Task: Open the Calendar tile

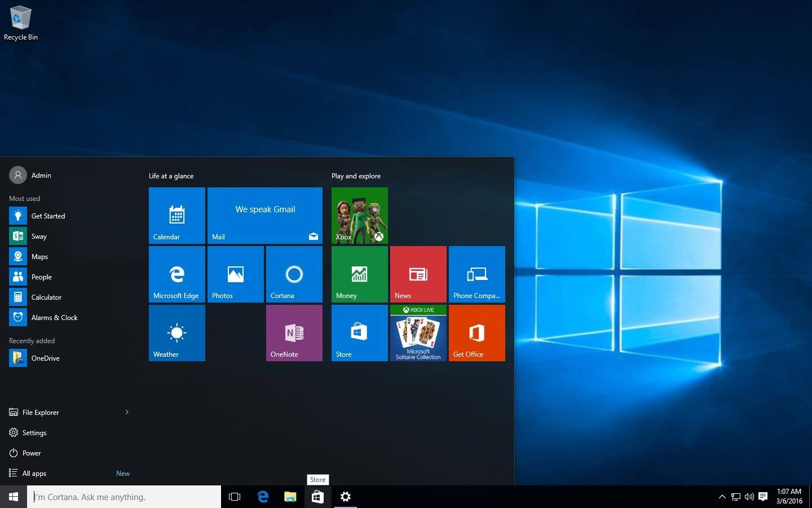Action: click(x=177, y=216)
